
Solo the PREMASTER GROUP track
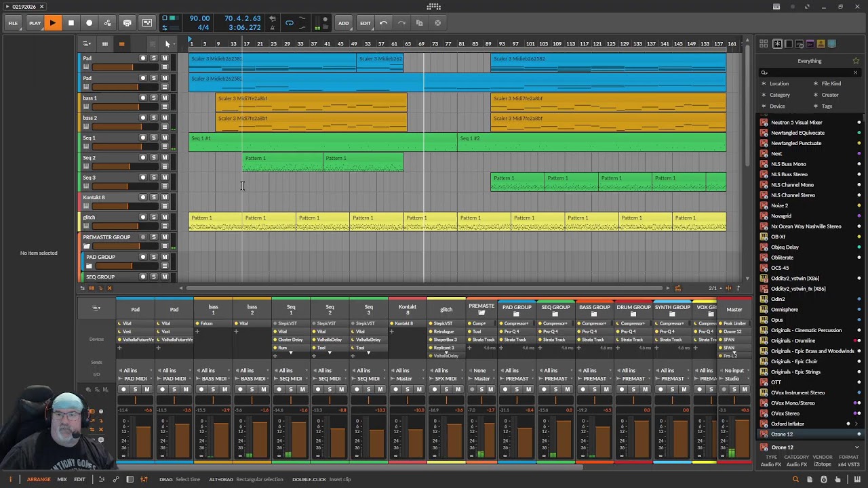(153, 237)
